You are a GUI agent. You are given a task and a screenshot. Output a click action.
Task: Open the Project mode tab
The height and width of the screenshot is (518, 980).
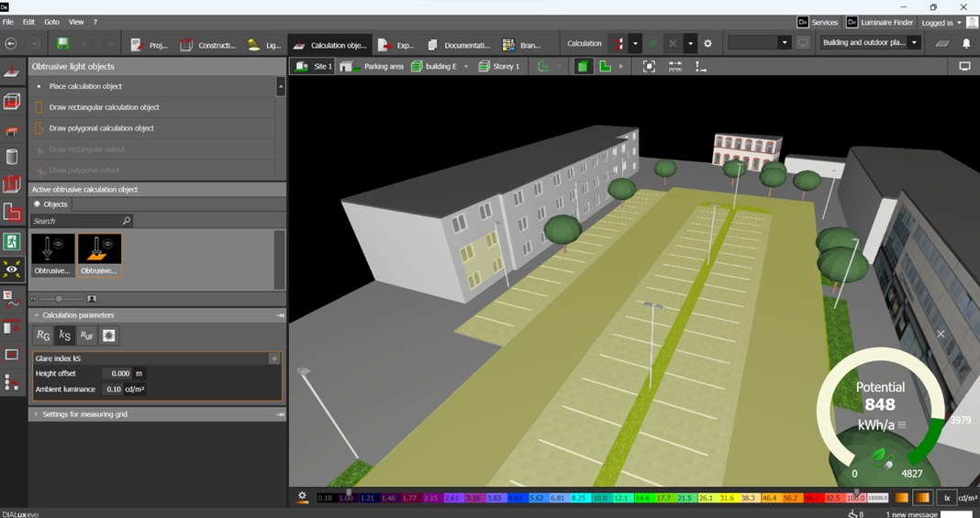pos(149,45)
